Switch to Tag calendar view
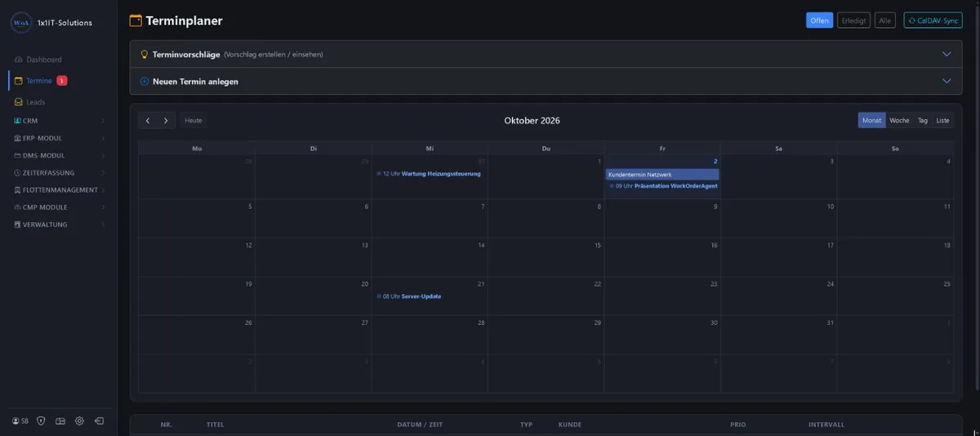Screen dimensions: 980x436 (x=923, y=120)
